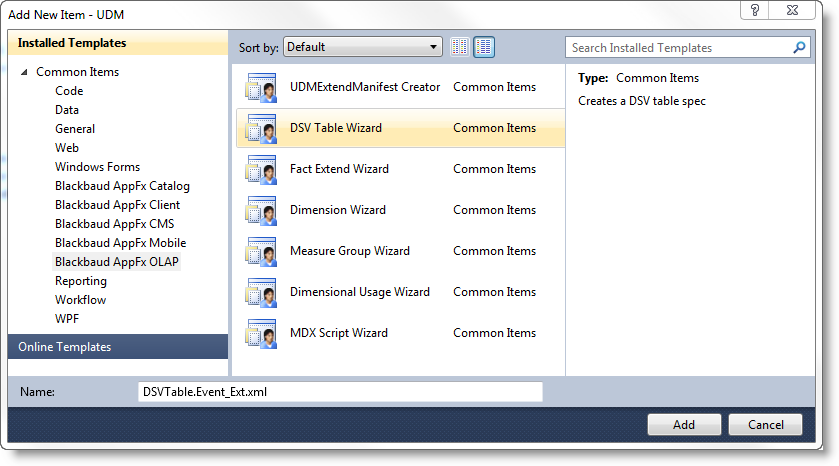The image size is (839, 466).
Task: Select Dimensional Usage Wizard template name
Action: [360, 292]
